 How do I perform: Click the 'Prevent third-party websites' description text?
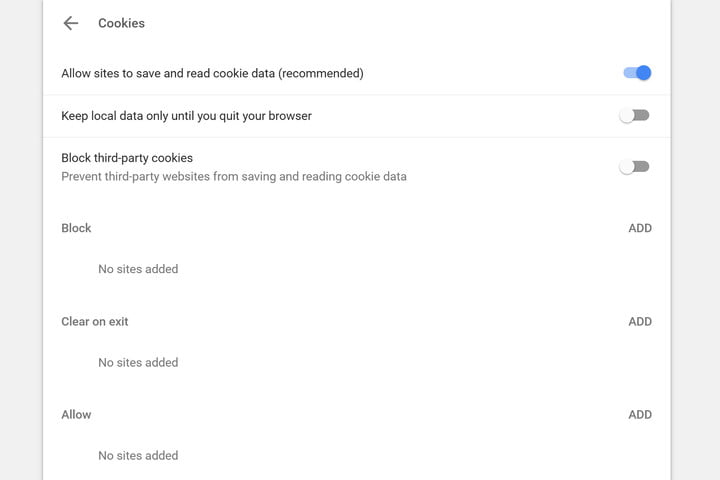234,176
